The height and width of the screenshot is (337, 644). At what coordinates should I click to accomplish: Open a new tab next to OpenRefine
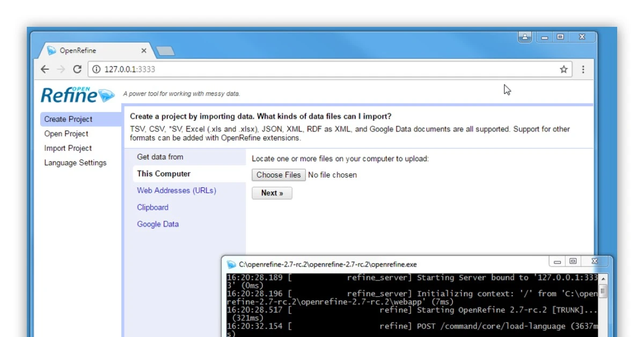pyautogui.click(x=165, y=51)
